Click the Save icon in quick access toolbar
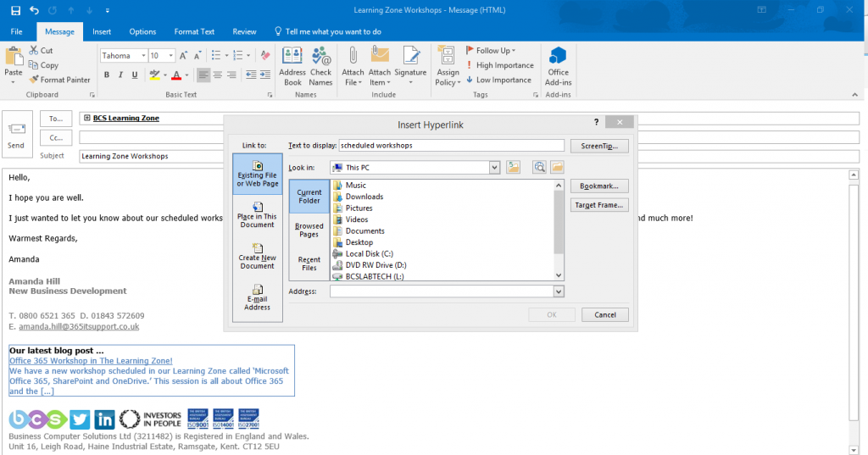The image size is (868, 455). point(15,10)
